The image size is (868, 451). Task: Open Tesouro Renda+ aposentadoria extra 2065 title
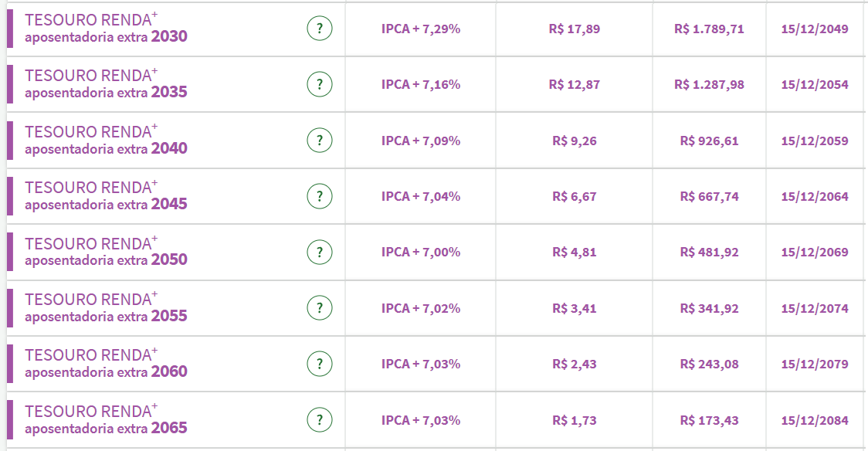106,419
